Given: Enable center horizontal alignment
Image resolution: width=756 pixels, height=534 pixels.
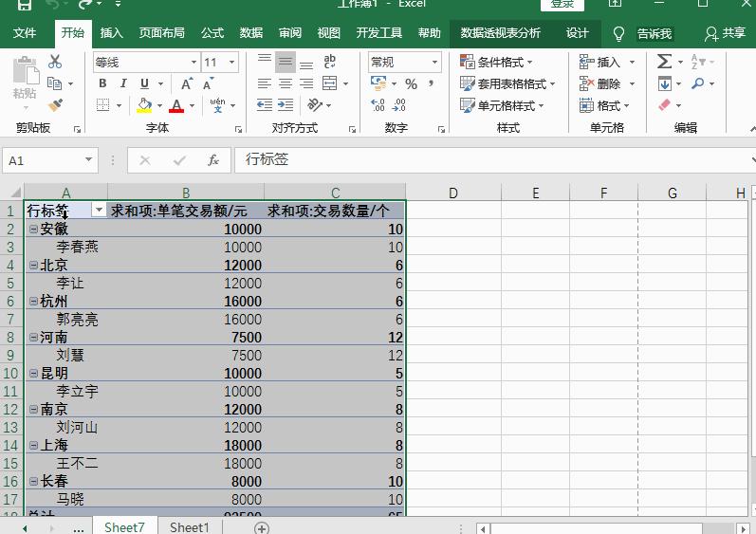Looking at the screenshot, I should 286,84.
